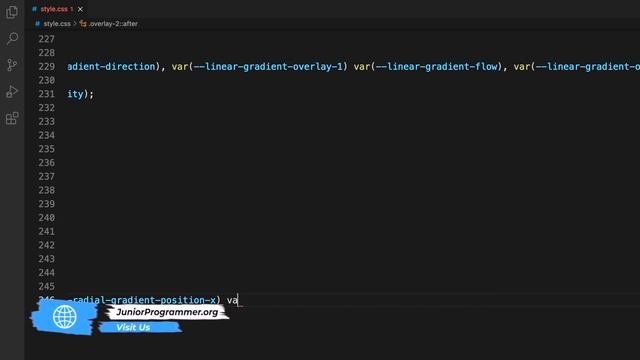Click line number 240
The height and width of the screenshot is (360, 640).
(x=47, y=218)
